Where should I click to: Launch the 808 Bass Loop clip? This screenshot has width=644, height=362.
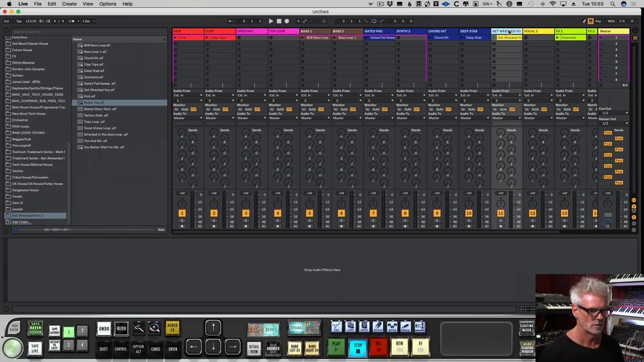coord(303,38)
